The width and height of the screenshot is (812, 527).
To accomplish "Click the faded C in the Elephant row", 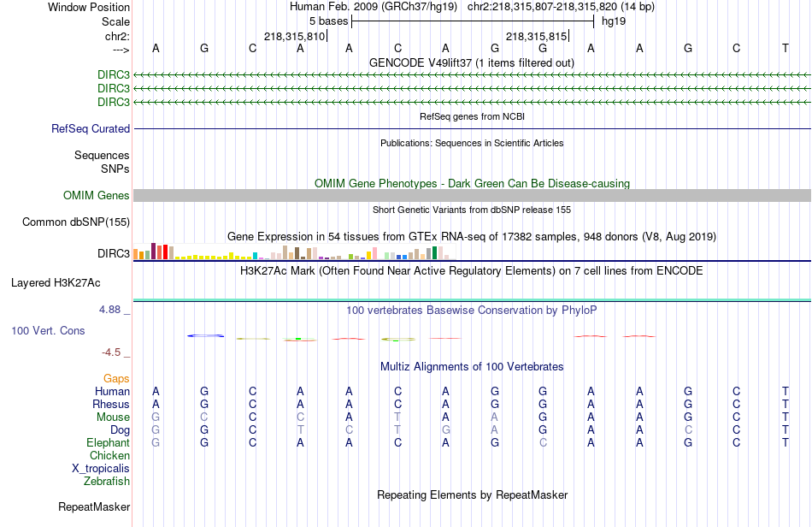I will [543, 442].
